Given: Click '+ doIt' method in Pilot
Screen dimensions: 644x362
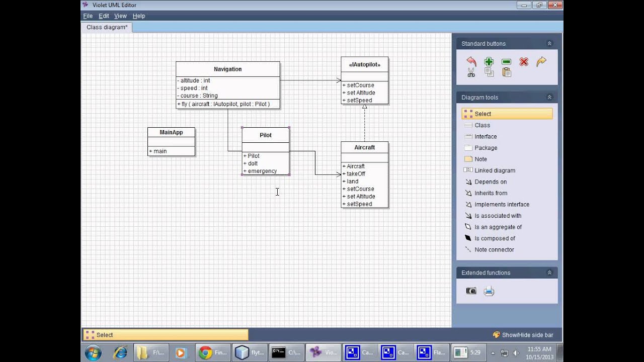Looking at the screenshot, I should pyautogui.click(x=251, y=163).
